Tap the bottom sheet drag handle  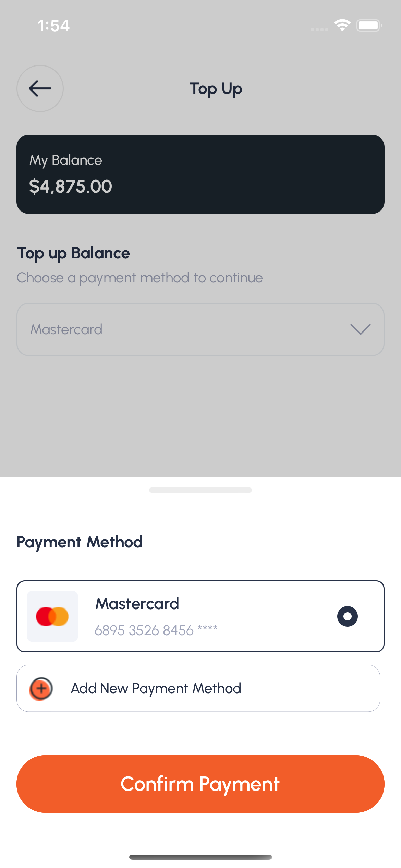(x=200, y=490)
